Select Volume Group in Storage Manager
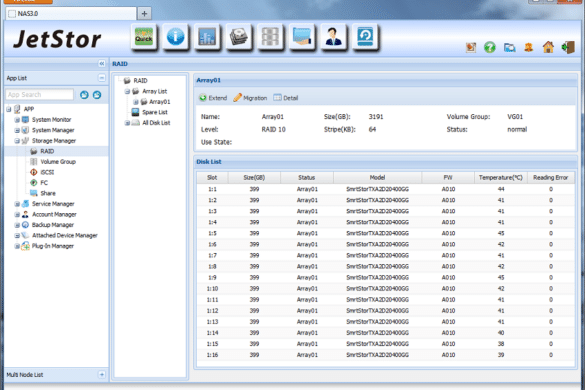Screen dimensions: 585x390 tap(58, 162)
